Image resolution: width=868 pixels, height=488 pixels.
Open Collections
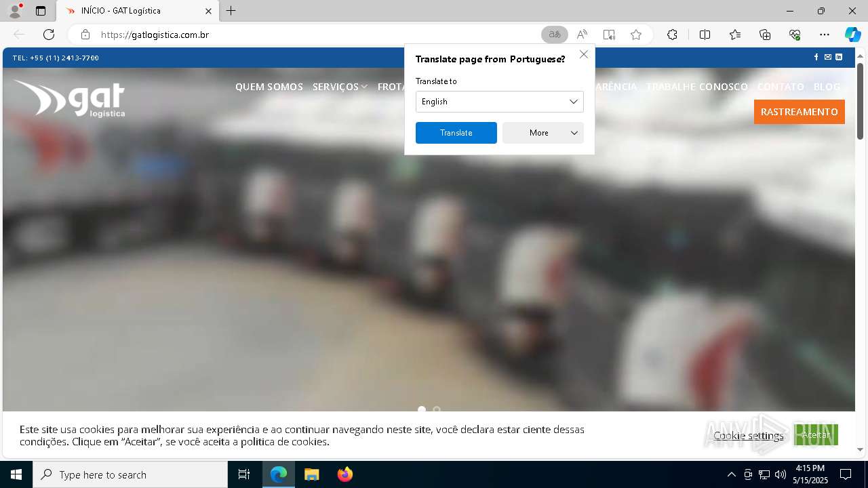pos(765,35)
